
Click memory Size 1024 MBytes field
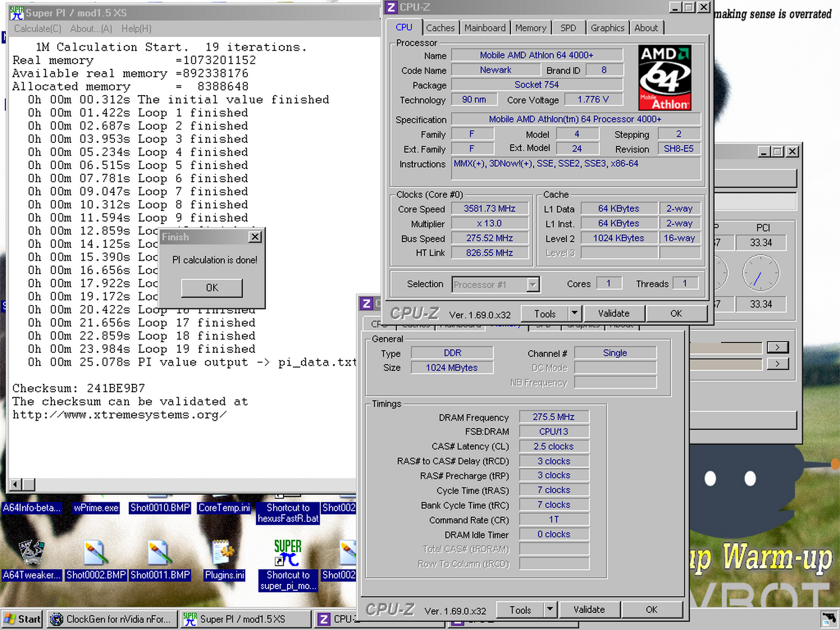[452, 367]
